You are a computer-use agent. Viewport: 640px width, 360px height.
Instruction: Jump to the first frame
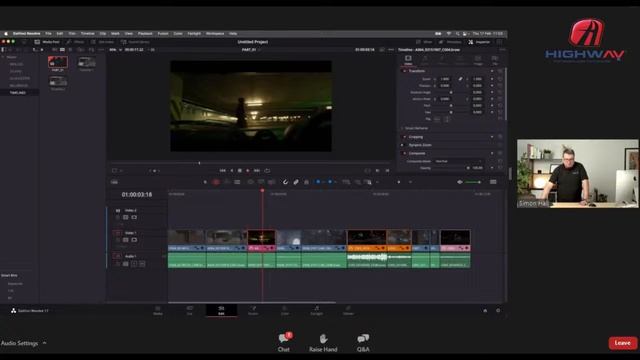coord(222,171)
